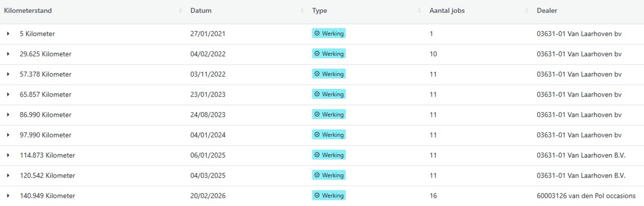Screen dimensions: 644x206
Task: Click the Kilometerstand header label
Action: [x=28, y=11]
